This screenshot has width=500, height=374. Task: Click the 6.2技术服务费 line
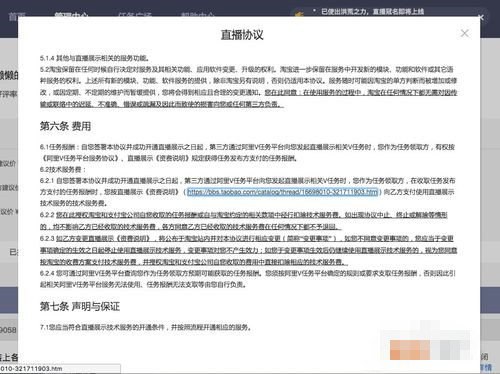click(63, 169)
